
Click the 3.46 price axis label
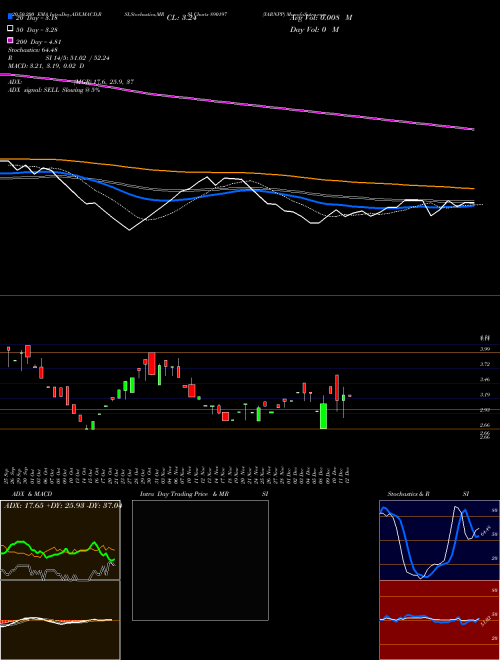[x=484, y=380]
